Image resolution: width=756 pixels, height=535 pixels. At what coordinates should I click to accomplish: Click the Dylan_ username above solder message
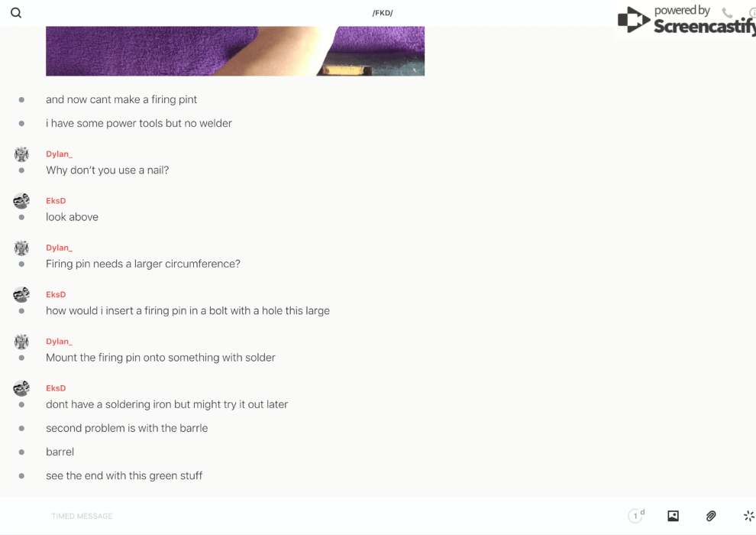59,341
